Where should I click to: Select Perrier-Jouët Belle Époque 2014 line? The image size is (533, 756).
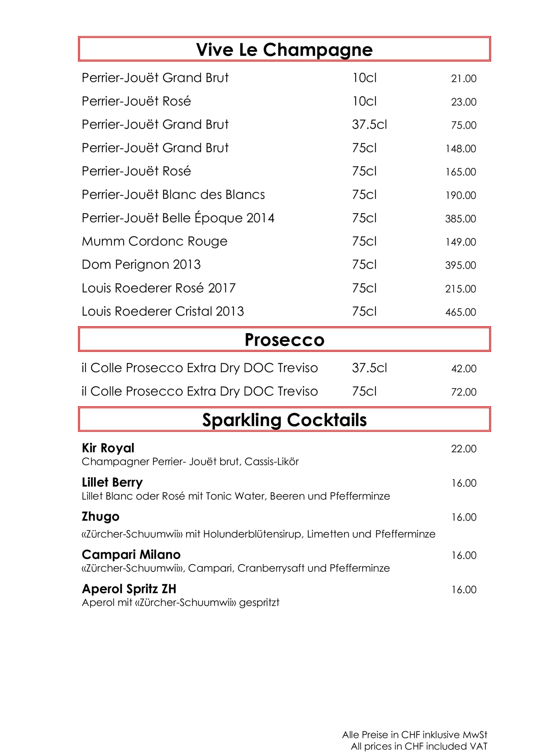(x=279, y=218)
